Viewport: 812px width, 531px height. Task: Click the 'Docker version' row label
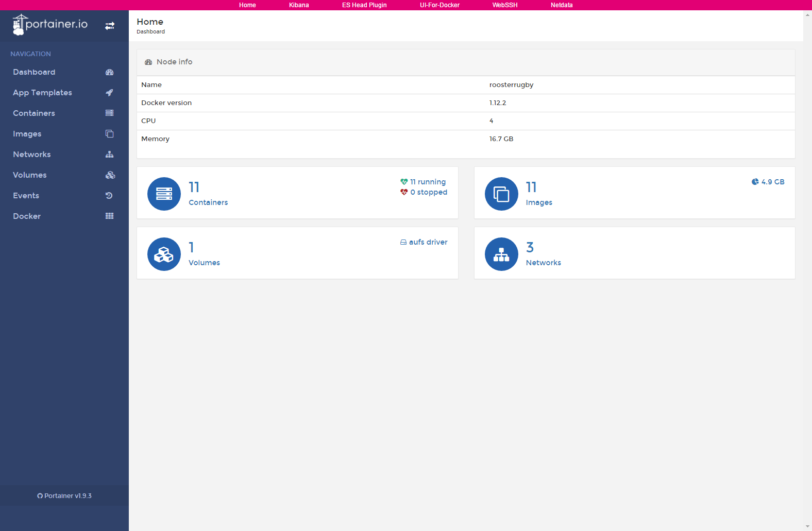point(166,103)
